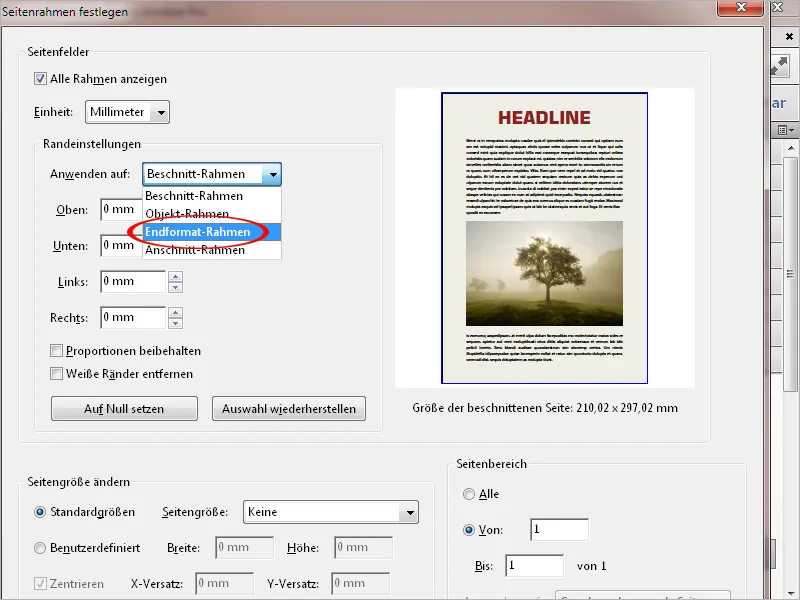Pick Anschnitt-Rahmen in the dropdown list
The image size is (800, 600).
point(212,250)
